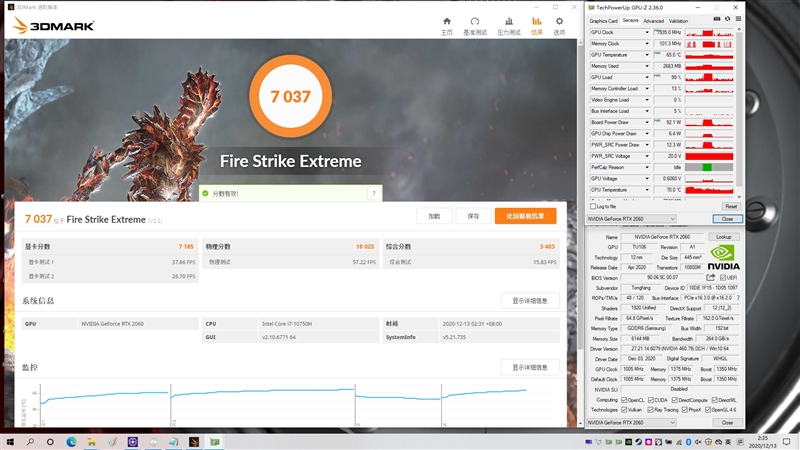The width and height of the screenshot is (800, 450).
Task: Toggle Log to file checkbox
Action: 593,207
